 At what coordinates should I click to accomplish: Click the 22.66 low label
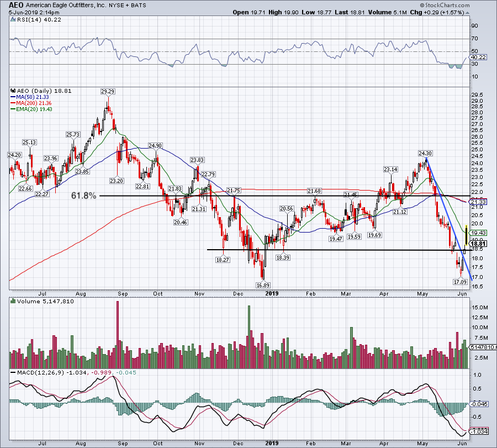point(25,189)
